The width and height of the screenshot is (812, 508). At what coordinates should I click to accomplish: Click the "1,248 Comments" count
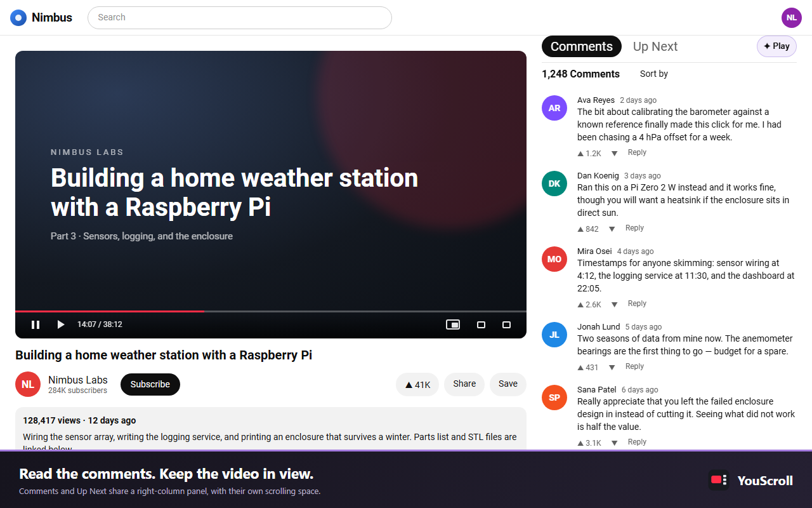(580, 74)
